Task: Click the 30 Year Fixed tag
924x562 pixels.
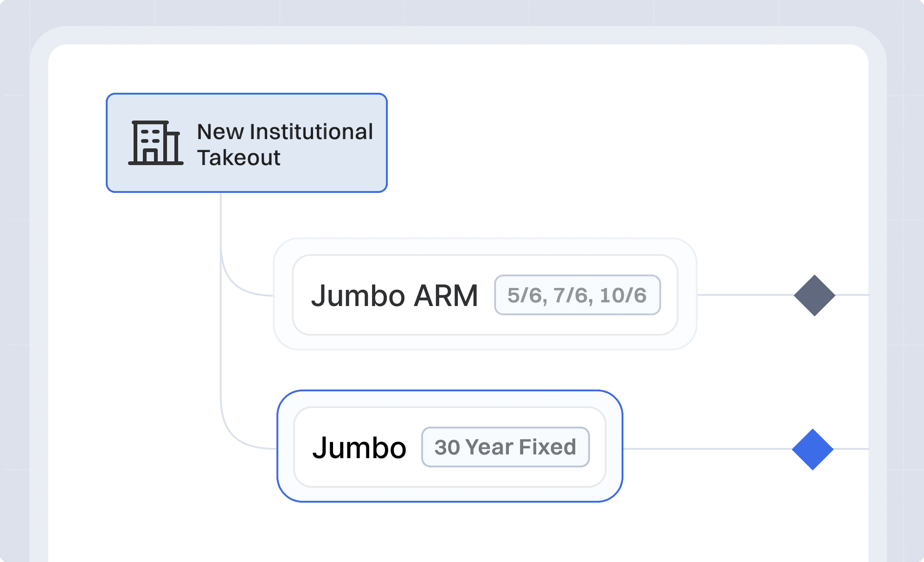Action: click(x=505, y=447)
